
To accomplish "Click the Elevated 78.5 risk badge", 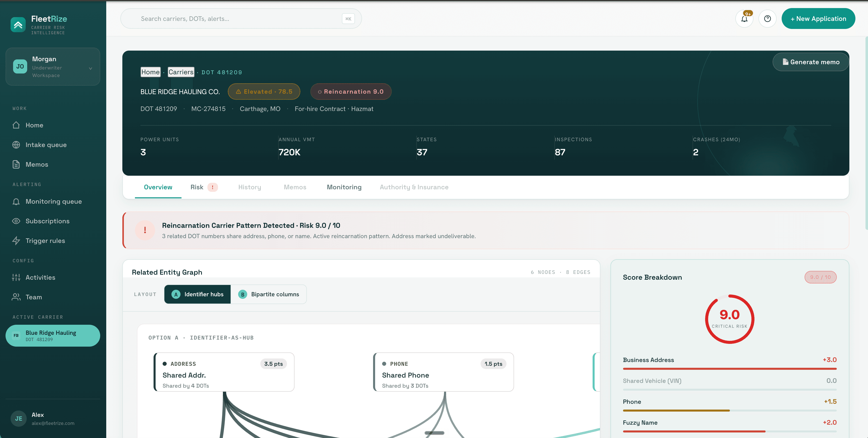I will coord(264,92).
